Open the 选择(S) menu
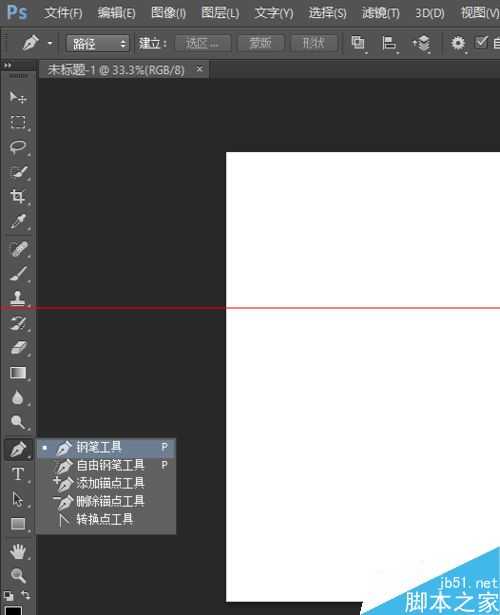 pyautogui.click(x=327, y=13)
